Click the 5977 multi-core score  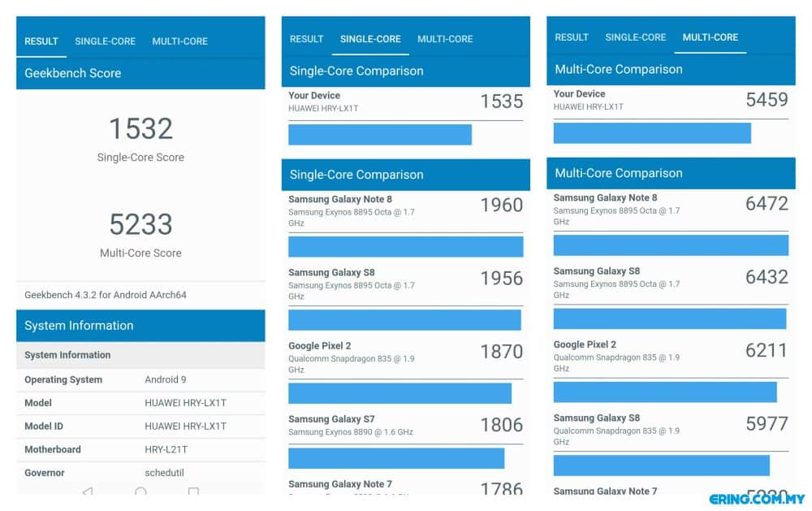click(x=767, y=424)
